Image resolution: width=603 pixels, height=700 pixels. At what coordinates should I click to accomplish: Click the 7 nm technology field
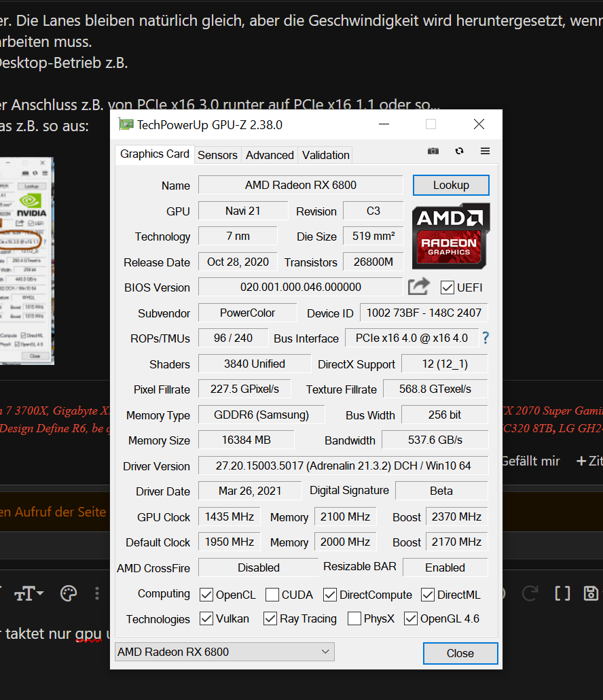[x=238, y=236]
